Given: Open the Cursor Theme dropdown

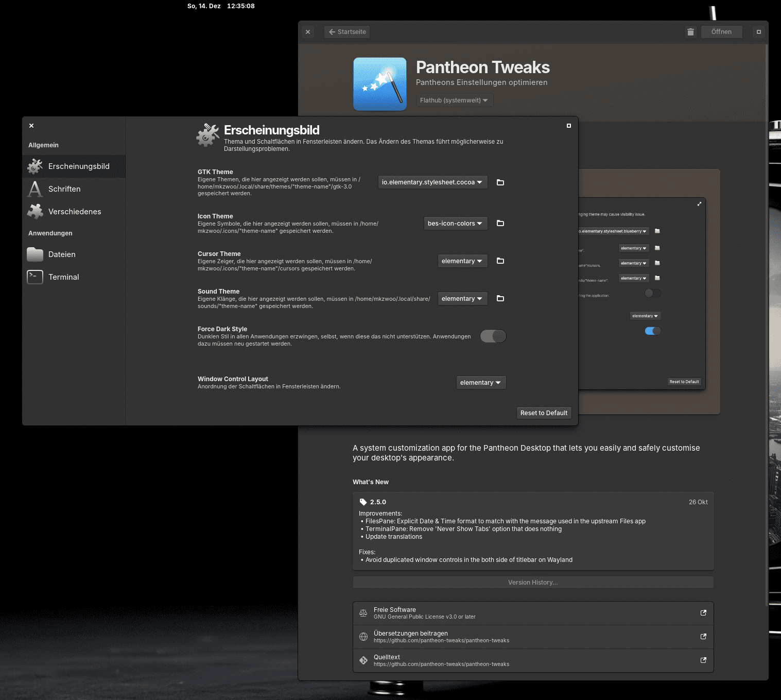Looking at the screenshot, I should coord(462,261).
